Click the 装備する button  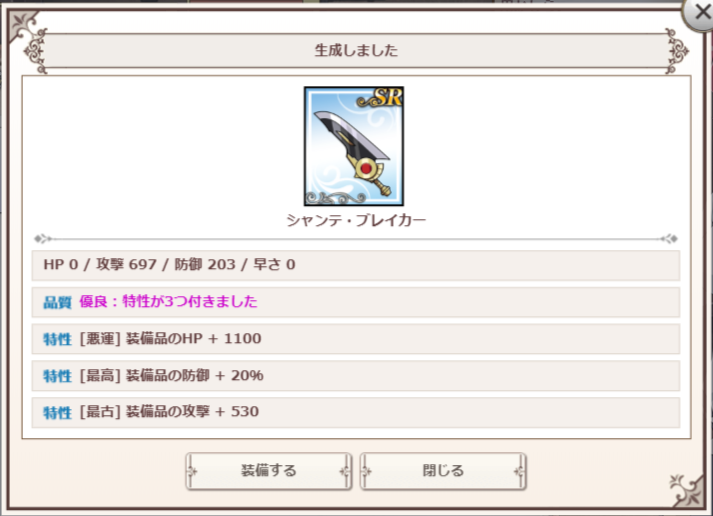[x=269, y=471]
